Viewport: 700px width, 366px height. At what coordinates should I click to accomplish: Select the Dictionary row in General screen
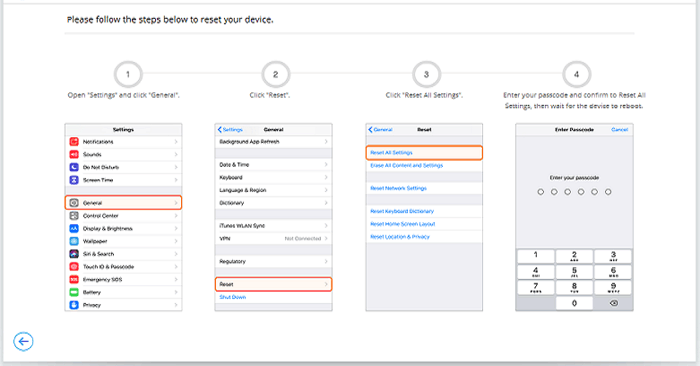pyautogui.click(x=274, y=203)
